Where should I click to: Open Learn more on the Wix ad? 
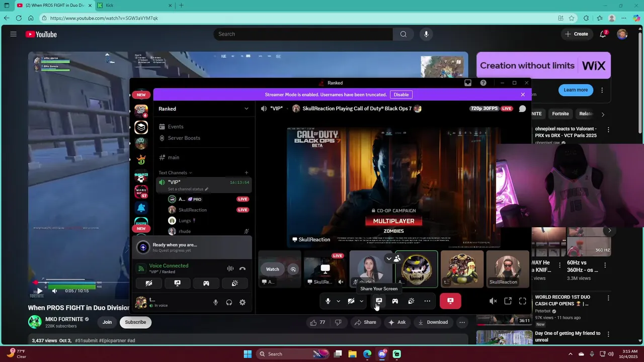576,90
